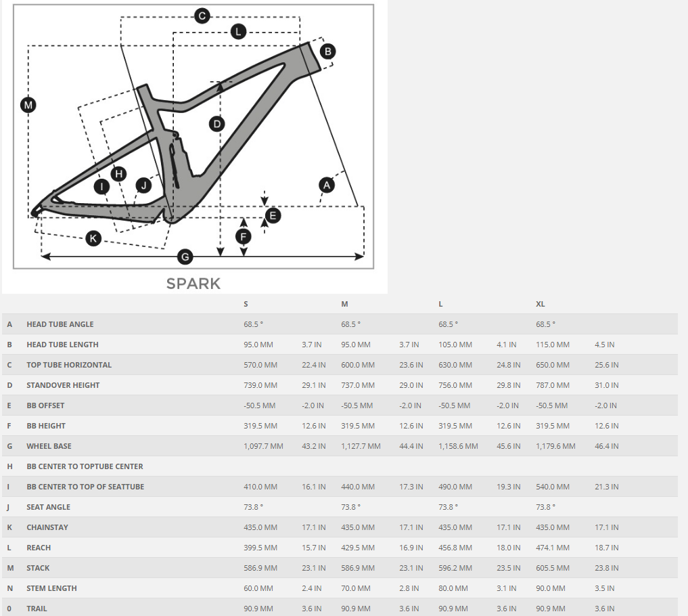Select the 490.0 MM seattube value

pyautogui.click(x=455, y=487)
